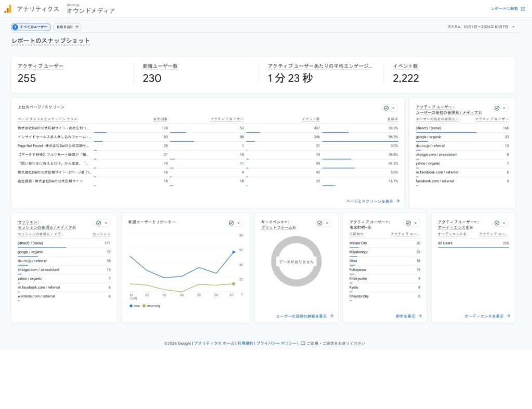Open ユーザーの環境の詳細を表示 link
This screenshot has width=532, height=409.
pyautogui.click(x=304, y=316)
